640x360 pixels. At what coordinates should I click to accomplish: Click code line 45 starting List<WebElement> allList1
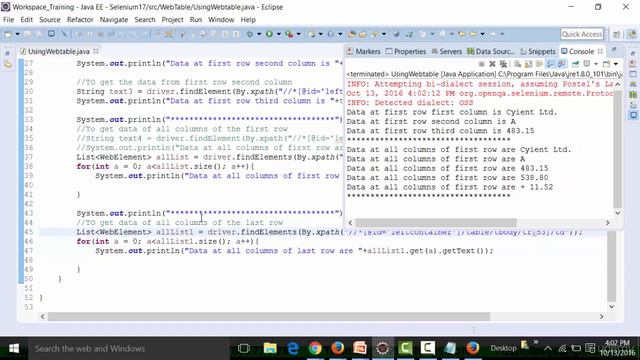(x=329, y=232)
